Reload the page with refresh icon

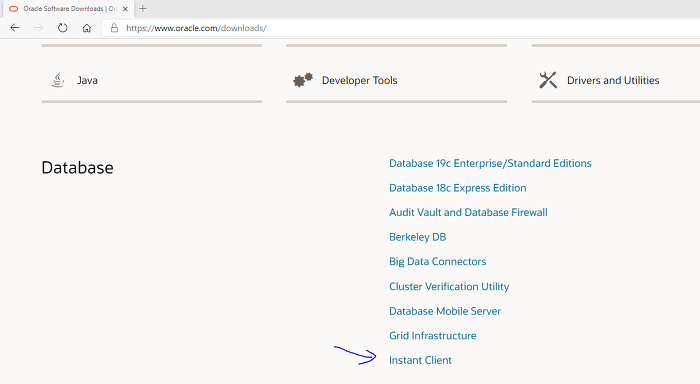coord(62,28)
